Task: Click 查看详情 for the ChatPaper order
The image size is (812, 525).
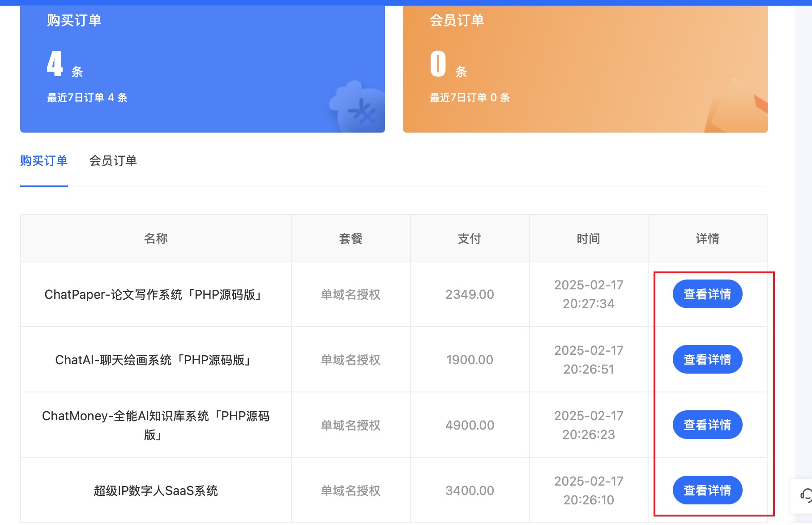Action: (x=707, y=294)
